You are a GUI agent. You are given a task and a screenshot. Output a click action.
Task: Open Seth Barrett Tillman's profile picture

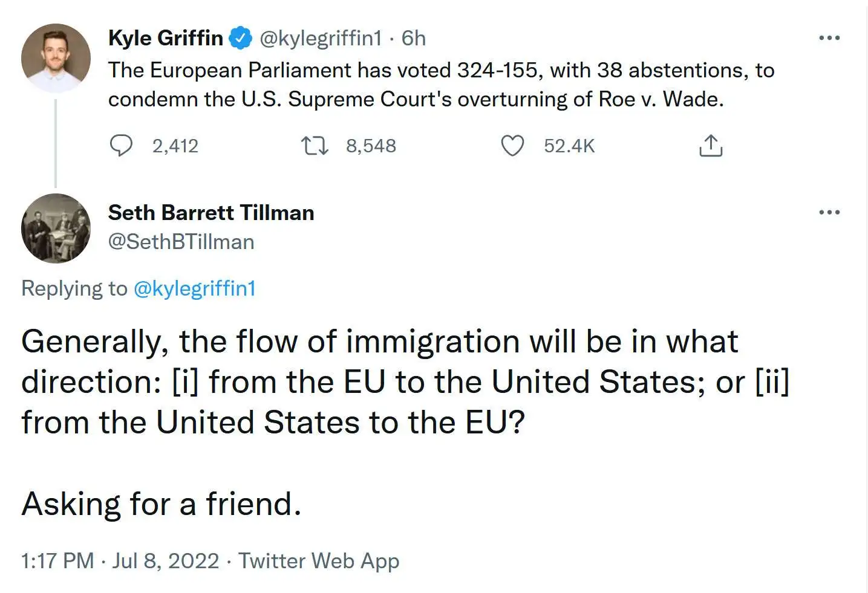(x=56, y=228)
